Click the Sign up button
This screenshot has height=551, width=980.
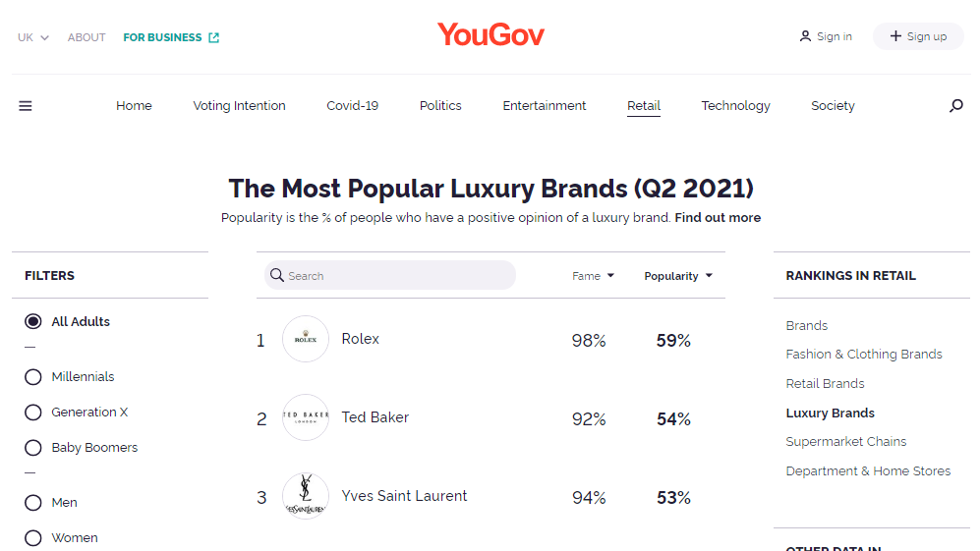[x=918, y=36]
